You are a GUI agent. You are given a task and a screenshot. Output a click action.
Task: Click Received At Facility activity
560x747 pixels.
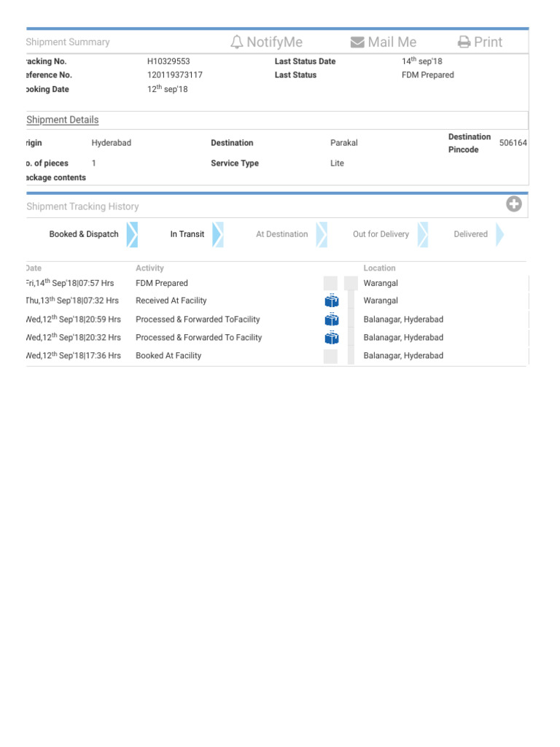pos(171,301)
